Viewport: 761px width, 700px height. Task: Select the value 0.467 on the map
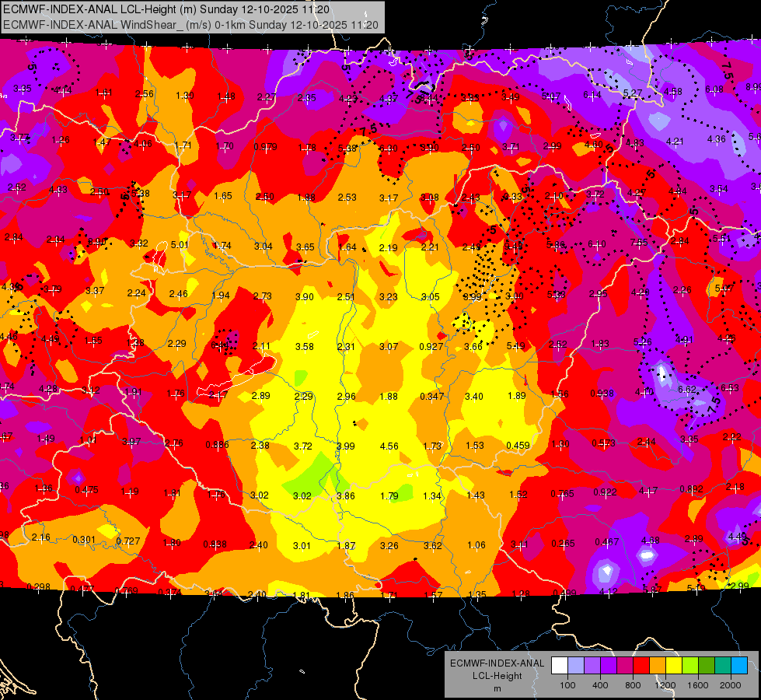pos(607,541)
